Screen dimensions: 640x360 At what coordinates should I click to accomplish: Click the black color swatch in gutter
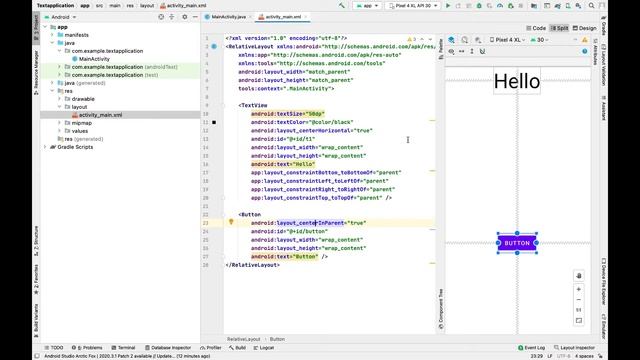click(x=214, y=122)
